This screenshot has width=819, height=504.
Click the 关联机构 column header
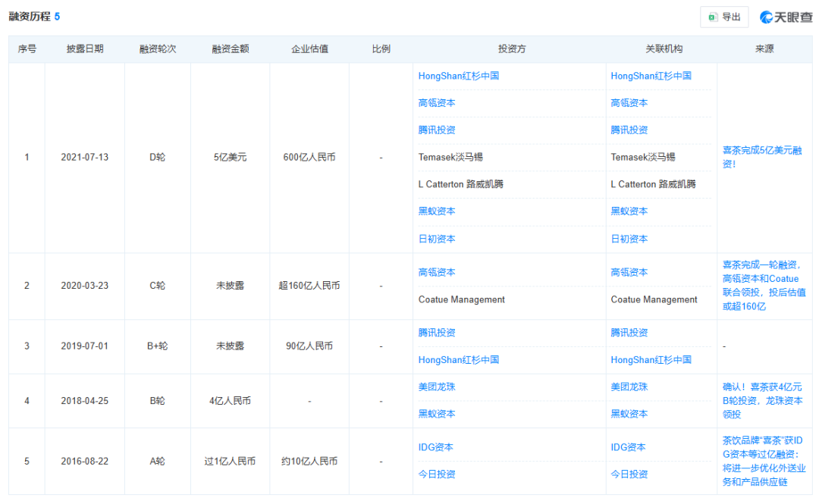point(664,49)
